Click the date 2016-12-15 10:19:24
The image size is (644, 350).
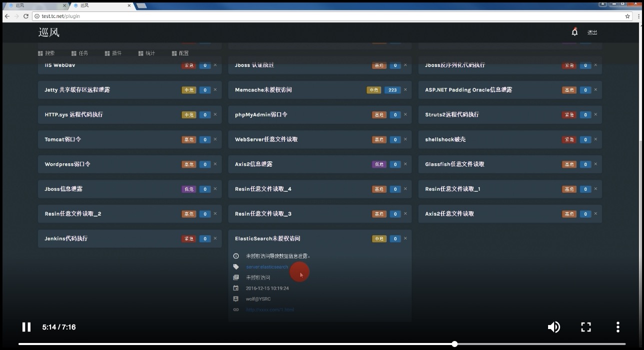[x=267, y=288]
